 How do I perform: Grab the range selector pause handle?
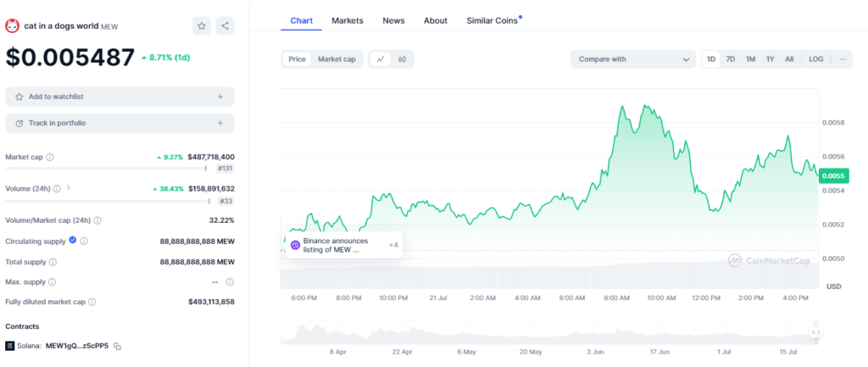(x=816, y=333)
